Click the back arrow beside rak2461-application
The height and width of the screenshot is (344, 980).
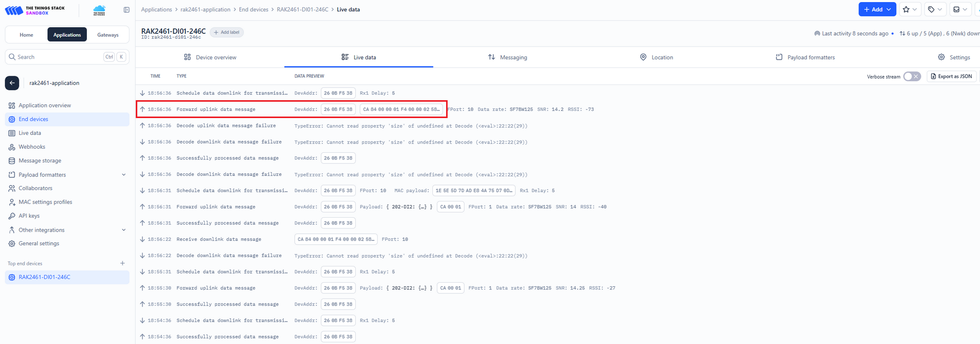[12, 83]
